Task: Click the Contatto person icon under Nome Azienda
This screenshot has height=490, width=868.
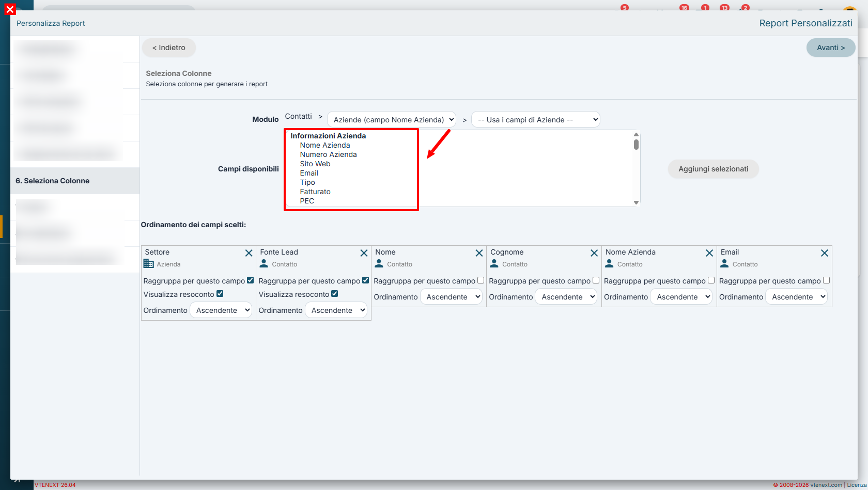Action: (610, 264)
